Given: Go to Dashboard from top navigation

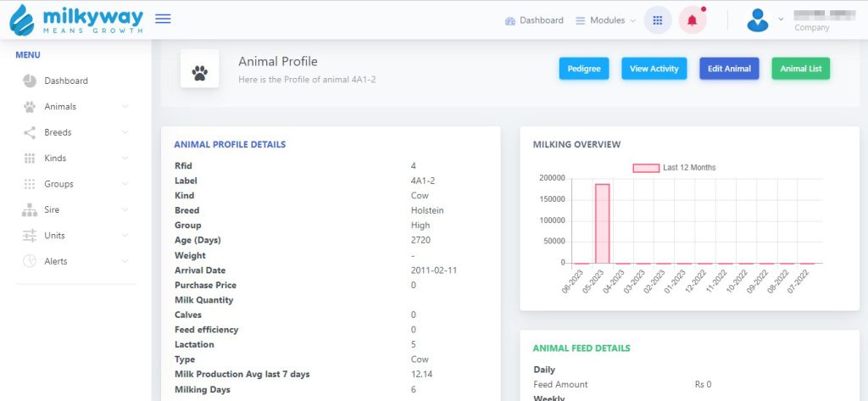Looking at the screenshot, I should pos(534,20).
